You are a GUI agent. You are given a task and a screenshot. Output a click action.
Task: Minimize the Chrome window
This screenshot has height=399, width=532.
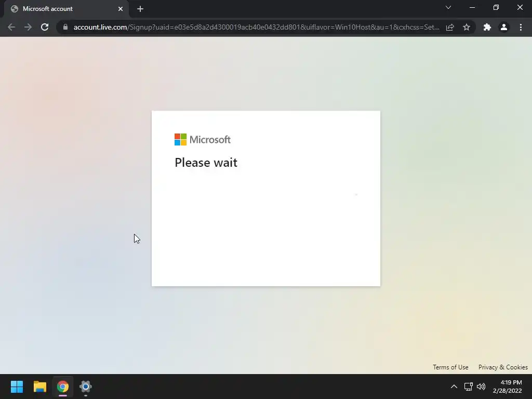click(x=472, y=7)
